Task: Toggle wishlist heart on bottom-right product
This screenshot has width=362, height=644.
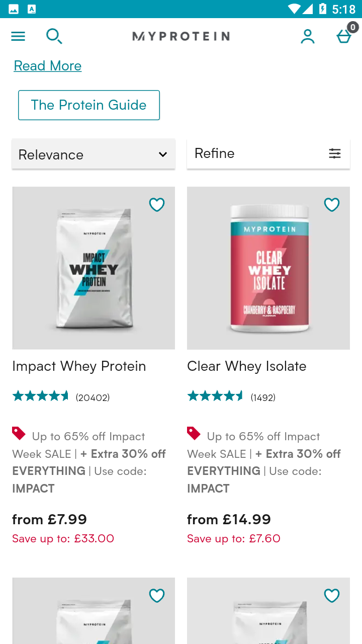Action: [332, 596]
